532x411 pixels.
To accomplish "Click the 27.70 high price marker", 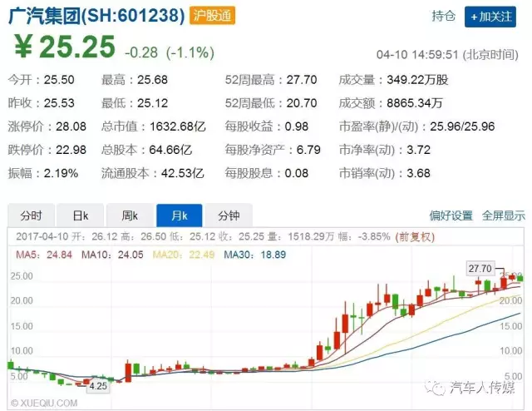I will pos(480,269).
